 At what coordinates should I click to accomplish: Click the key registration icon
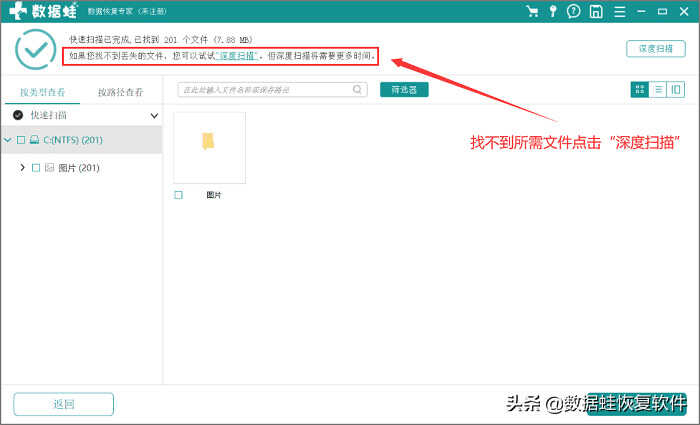point(553,12)
